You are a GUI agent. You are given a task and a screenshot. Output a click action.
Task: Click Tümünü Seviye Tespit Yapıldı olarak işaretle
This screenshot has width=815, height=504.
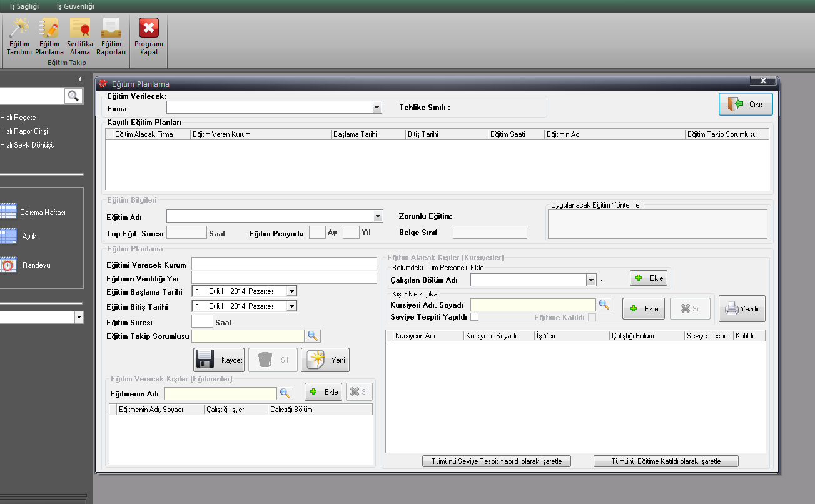(497, 461)
